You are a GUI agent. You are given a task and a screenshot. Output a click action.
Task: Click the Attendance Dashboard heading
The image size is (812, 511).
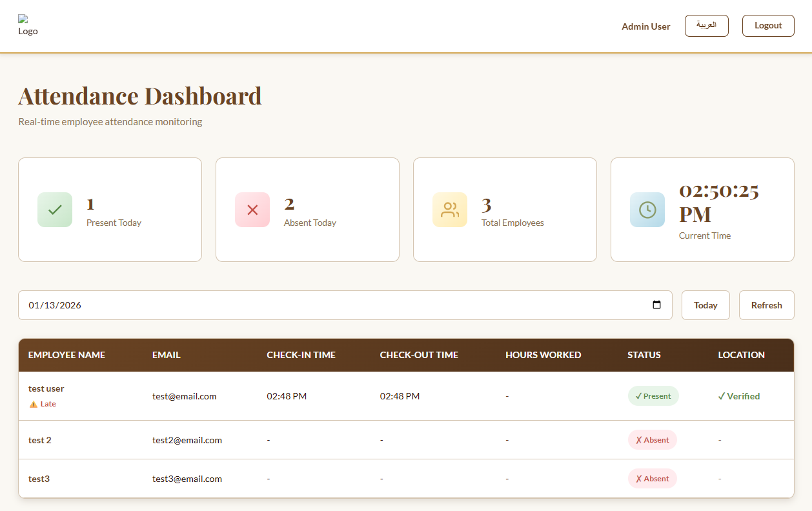click(x=140, y=96)
